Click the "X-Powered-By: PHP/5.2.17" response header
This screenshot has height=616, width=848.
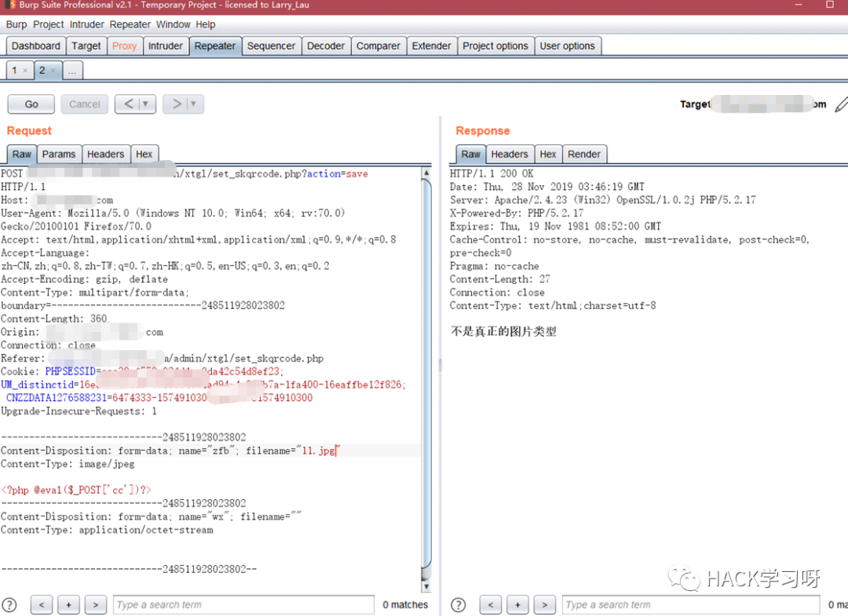pyautogui.click(x=517, y=213)
